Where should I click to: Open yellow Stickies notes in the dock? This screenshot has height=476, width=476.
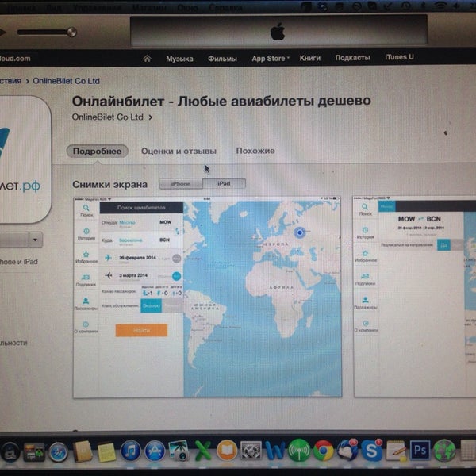106,452
